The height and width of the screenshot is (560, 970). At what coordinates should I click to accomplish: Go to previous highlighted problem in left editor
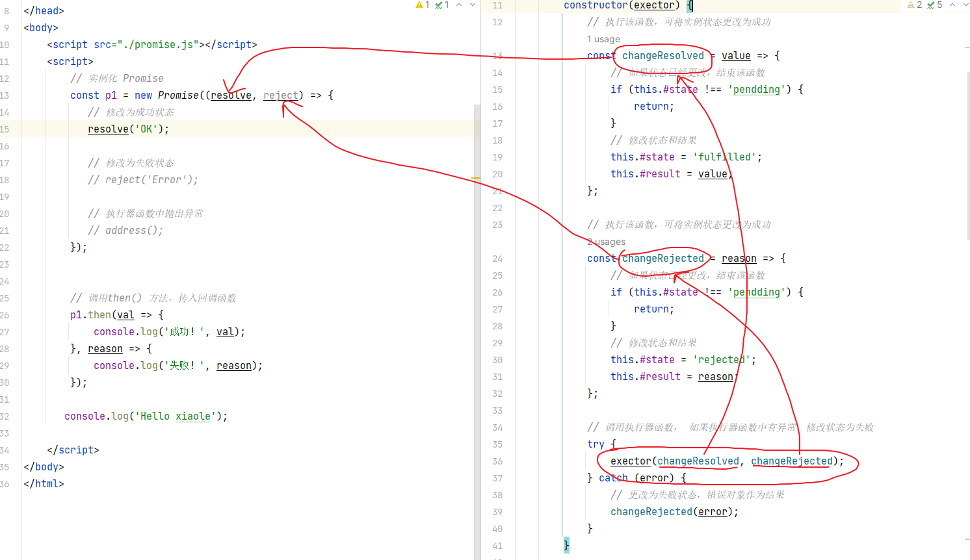459,5
